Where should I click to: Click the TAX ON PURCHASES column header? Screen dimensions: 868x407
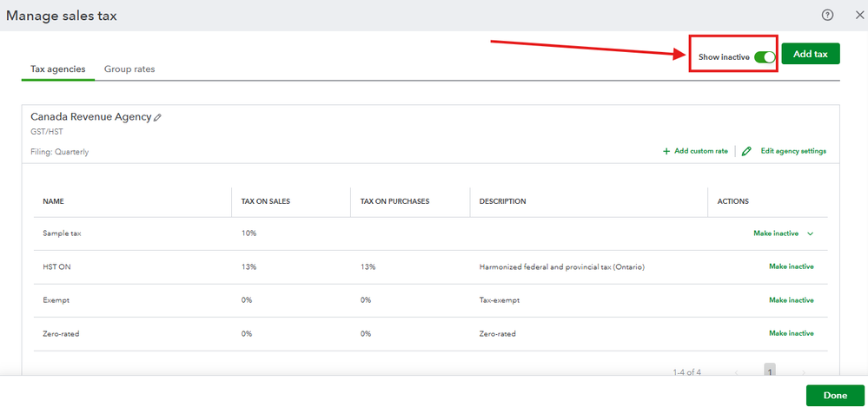pos(394,201)
